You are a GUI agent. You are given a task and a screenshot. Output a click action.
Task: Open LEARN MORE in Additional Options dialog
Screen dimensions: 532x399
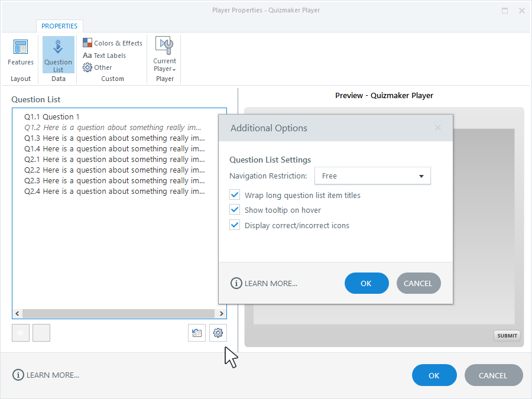(264, 283)
